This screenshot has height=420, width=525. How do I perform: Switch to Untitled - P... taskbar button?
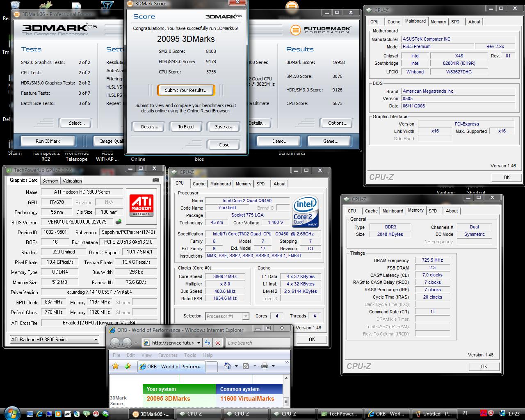click(434, 414)
